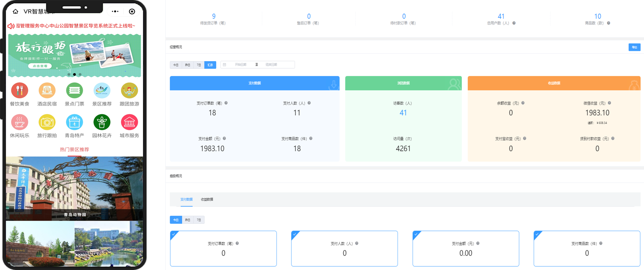This screenshot has width=644, height=270.
Task: Open the mini-program three-dot menu
Action: 115,12
